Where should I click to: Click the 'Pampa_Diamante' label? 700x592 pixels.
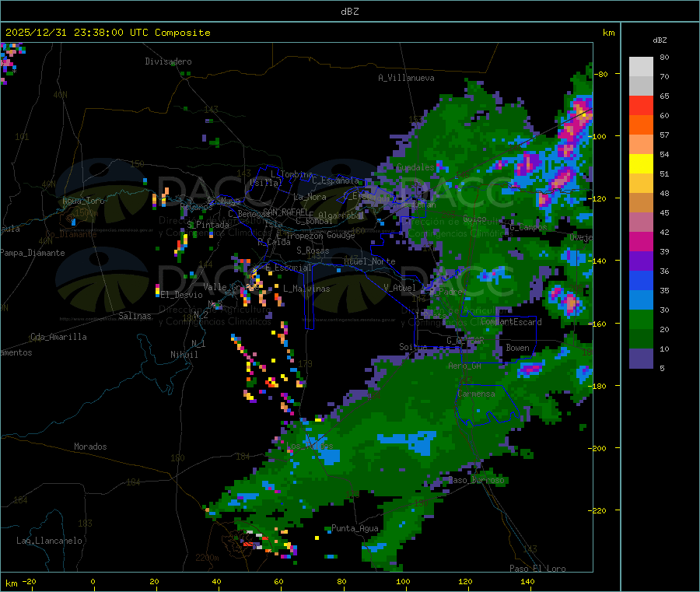pos(33,253)
